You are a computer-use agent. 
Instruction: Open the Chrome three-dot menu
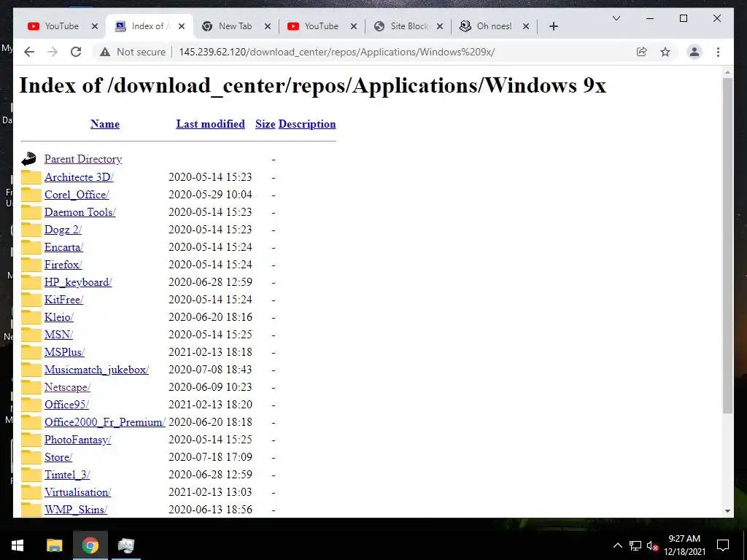click(718, 52)
